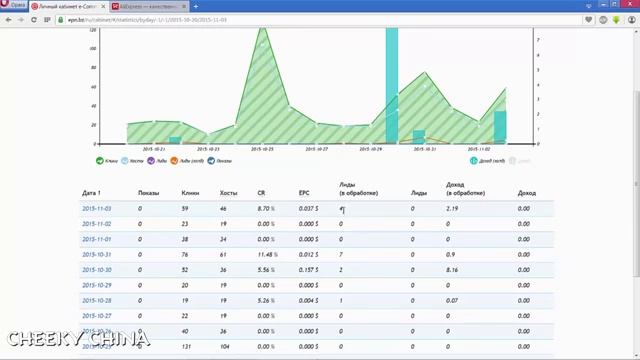Open the 2015-10-31 date link
Screen dimensions: 640x360
(x=97, y=255)
